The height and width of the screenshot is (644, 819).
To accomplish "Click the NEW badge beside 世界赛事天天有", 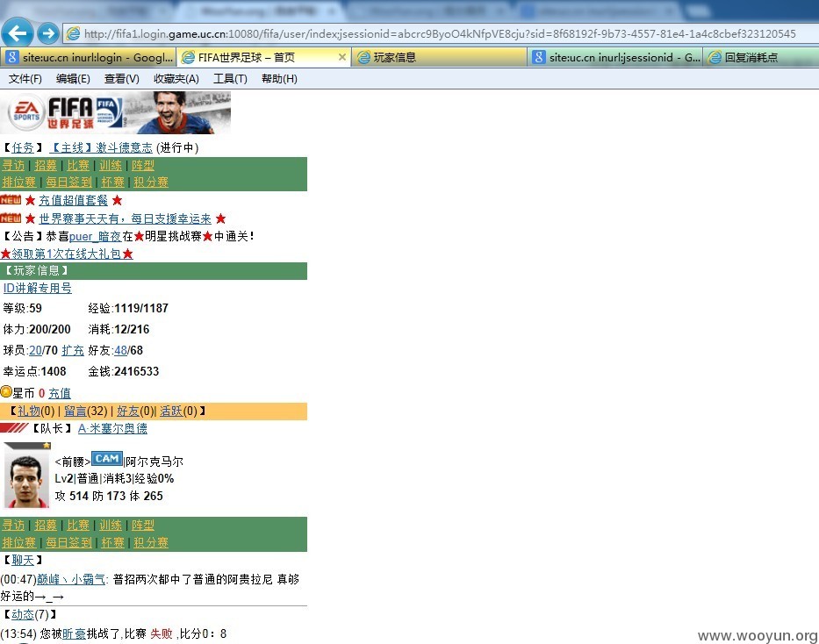I will [x=11, y=218].
